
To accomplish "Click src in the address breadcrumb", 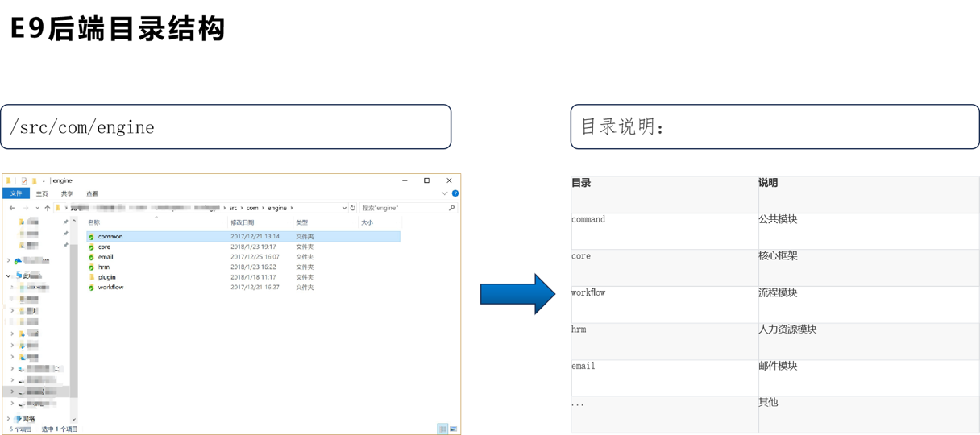I will pyautogui.click(x=233, y=208).
